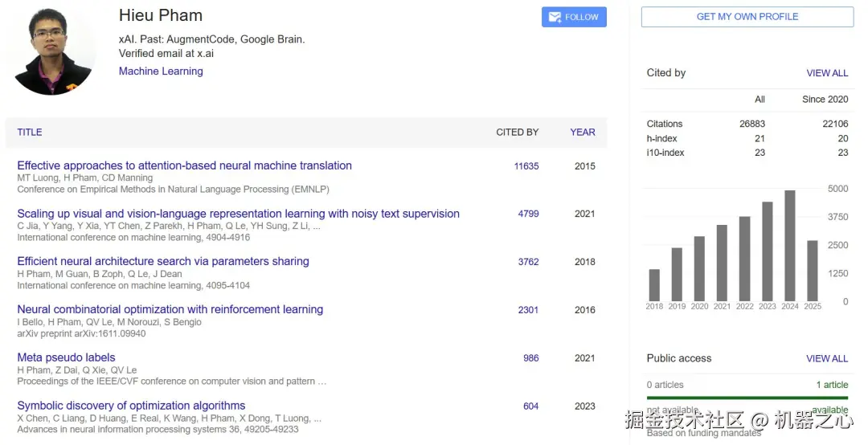Click the 11635 citation count

526,166
